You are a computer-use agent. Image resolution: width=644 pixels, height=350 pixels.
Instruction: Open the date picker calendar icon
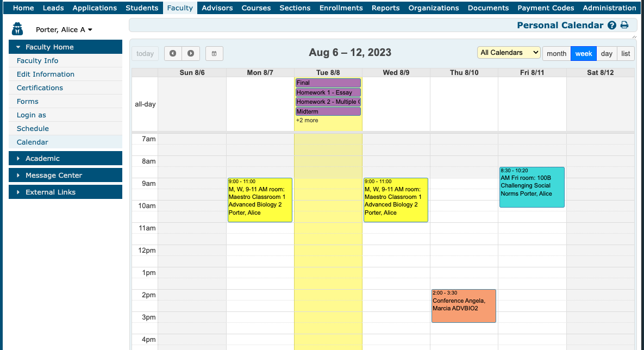pos(214,53)
